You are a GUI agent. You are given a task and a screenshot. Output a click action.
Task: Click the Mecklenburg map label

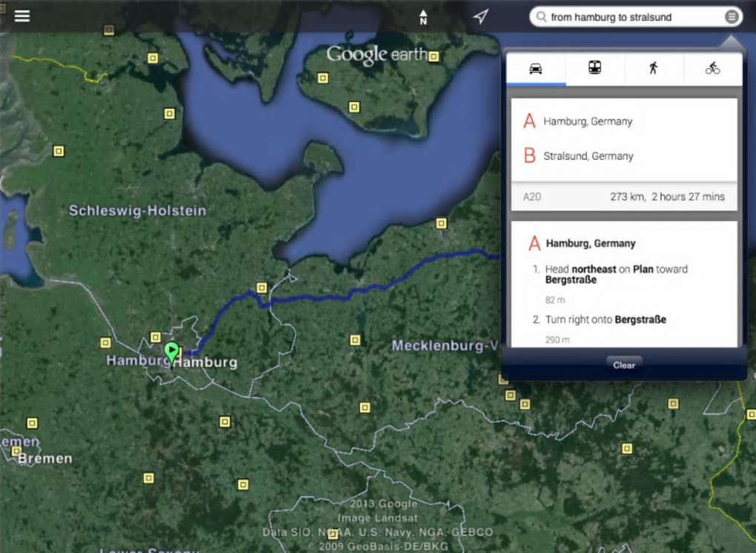tap(445, 345)
